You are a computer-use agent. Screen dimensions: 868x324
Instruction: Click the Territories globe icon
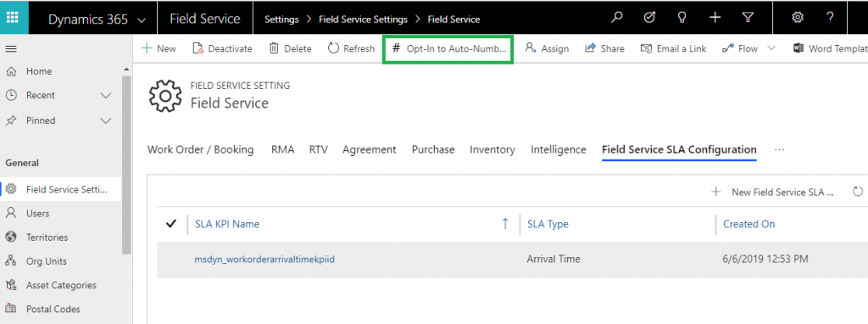pos(10,237)
